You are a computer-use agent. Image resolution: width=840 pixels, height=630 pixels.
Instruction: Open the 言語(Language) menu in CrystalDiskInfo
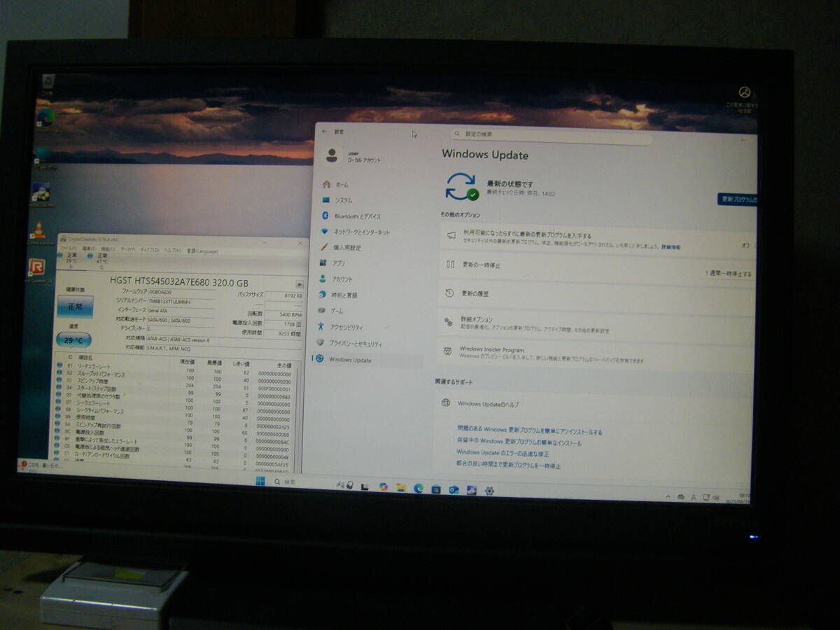click(x=202, y=251)
